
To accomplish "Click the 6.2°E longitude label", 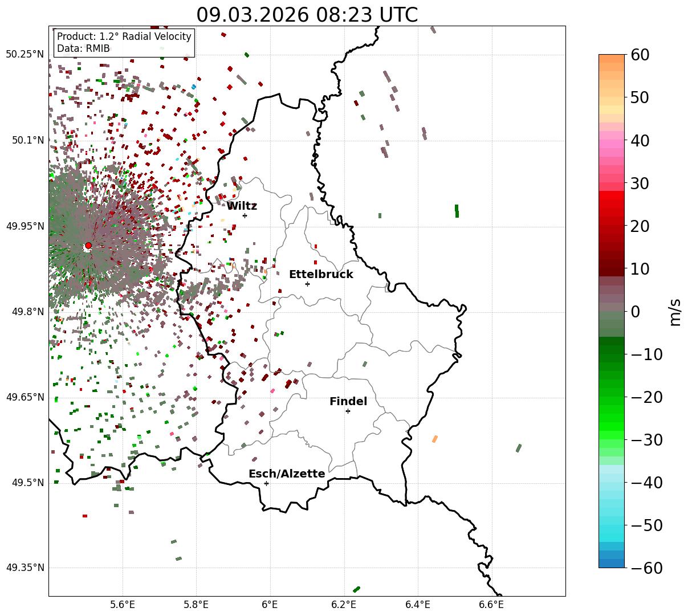I will point(344,604).
